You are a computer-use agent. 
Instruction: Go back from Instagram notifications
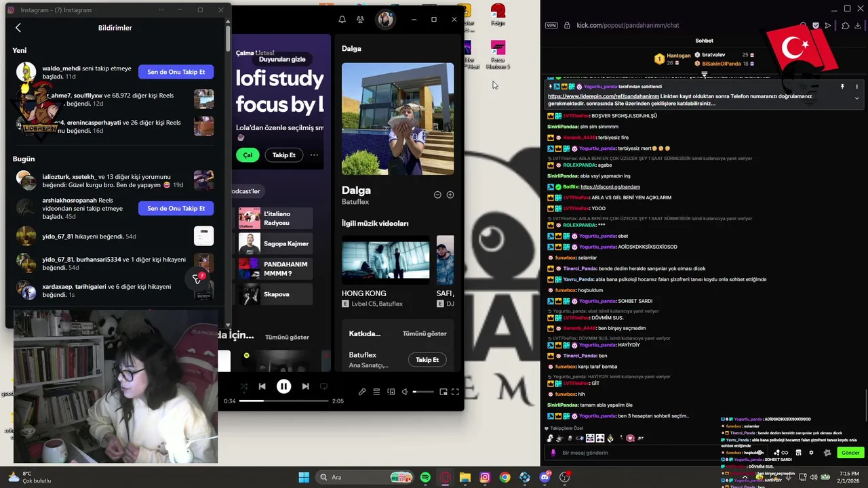[18, 28]
